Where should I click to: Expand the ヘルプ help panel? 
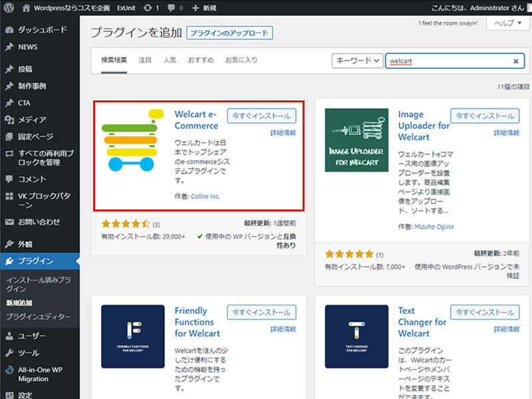pyautogui.click(x=508, y=23)
